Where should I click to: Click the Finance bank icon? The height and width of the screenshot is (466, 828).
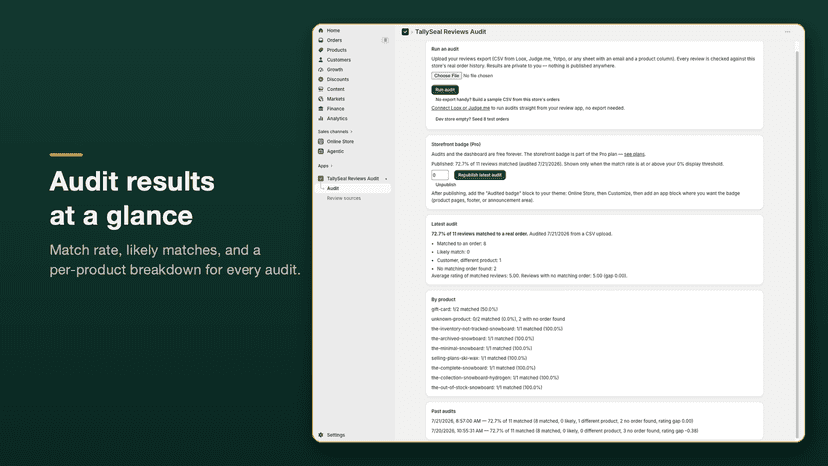point(321,109)
